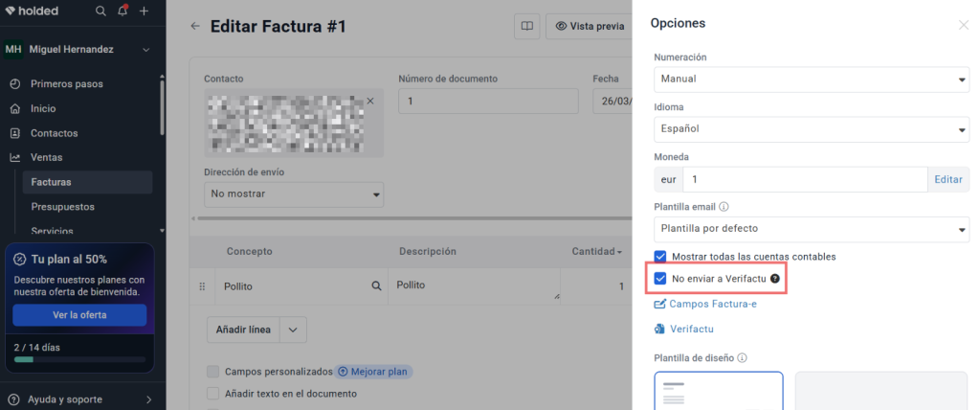Screen dimensions: 980x410
Task: Expand Miguel Hernandez account menu
Action: [146, 50]
